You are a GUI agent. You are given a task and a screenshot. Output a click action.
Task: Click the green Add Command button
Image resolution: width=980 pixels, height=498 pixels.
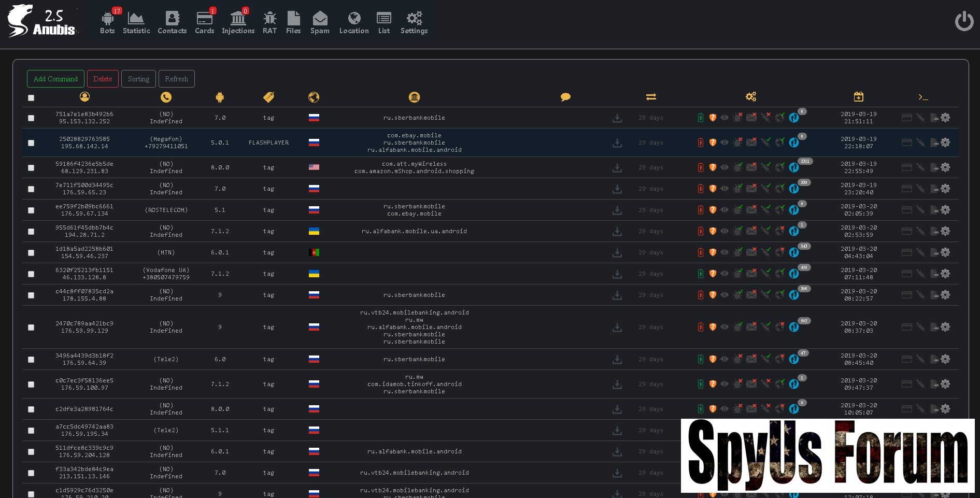click(x=55, y=79)
